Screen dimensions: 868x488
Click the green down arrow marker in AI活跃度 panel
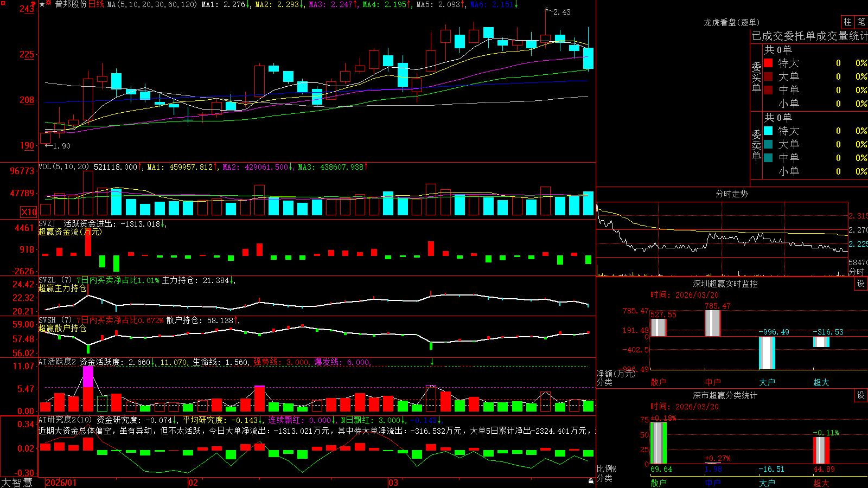pyautogui.click(x=432, y=362)
